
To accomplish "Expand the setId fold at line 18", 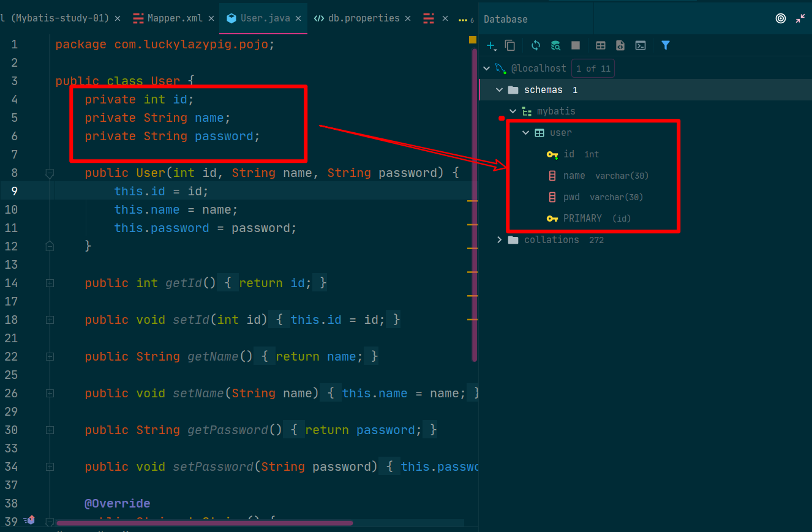I will (50, 320).
